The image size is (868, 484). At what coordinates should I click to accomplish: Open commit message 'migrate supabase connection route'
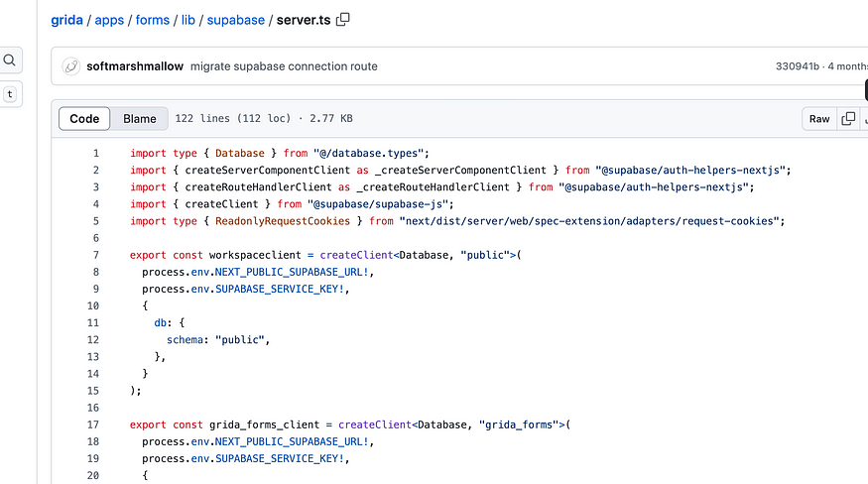coord(284,66)
